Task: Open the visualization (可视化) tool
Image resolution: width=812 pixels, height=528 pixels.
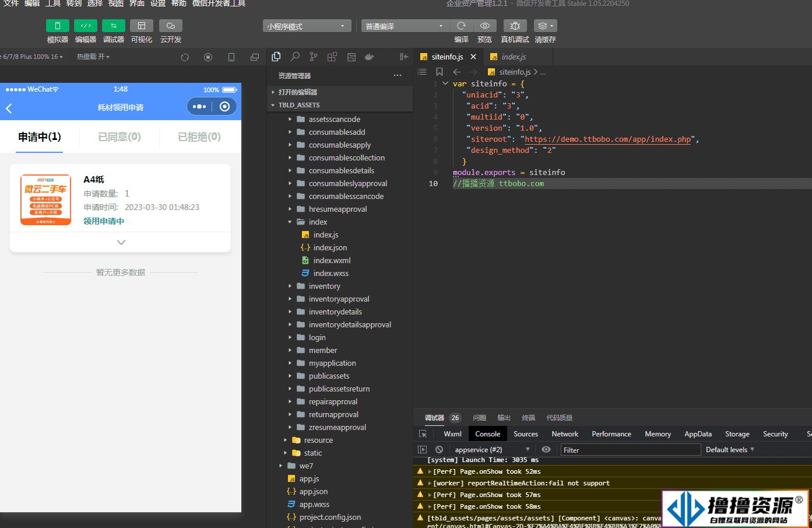Action: [141, 26]
